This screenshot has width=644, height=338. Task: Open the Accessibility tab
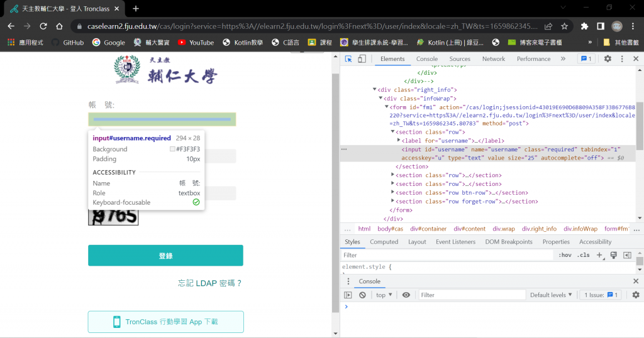click(x=595, y=242)
